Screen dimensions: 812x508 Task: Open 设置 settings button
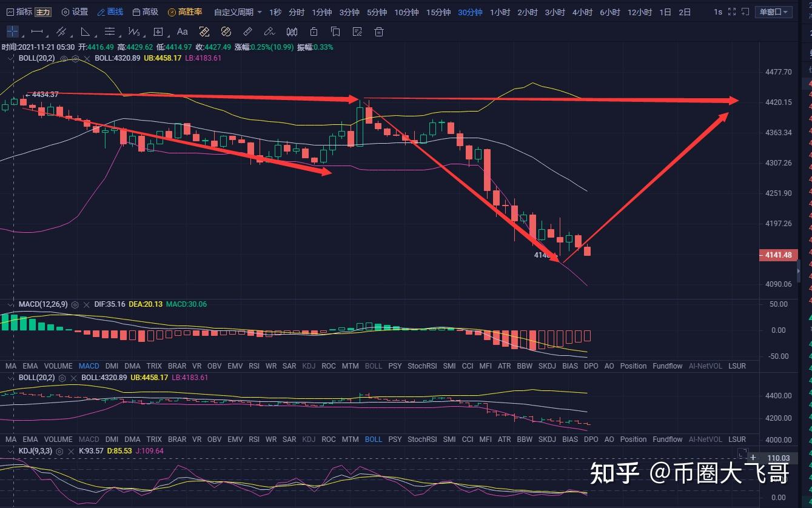(75, 12)
